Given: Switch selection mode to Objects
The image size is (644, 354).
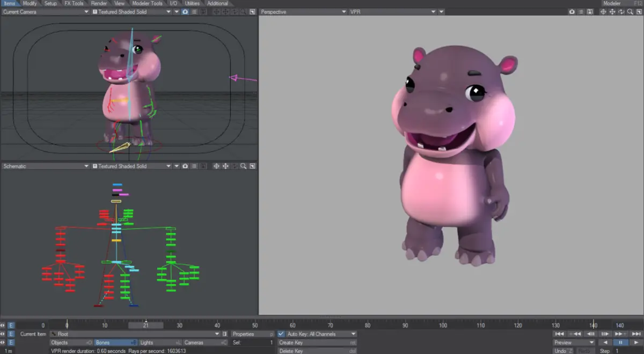Looking at the screenshot, I should [x=71, y=342].
